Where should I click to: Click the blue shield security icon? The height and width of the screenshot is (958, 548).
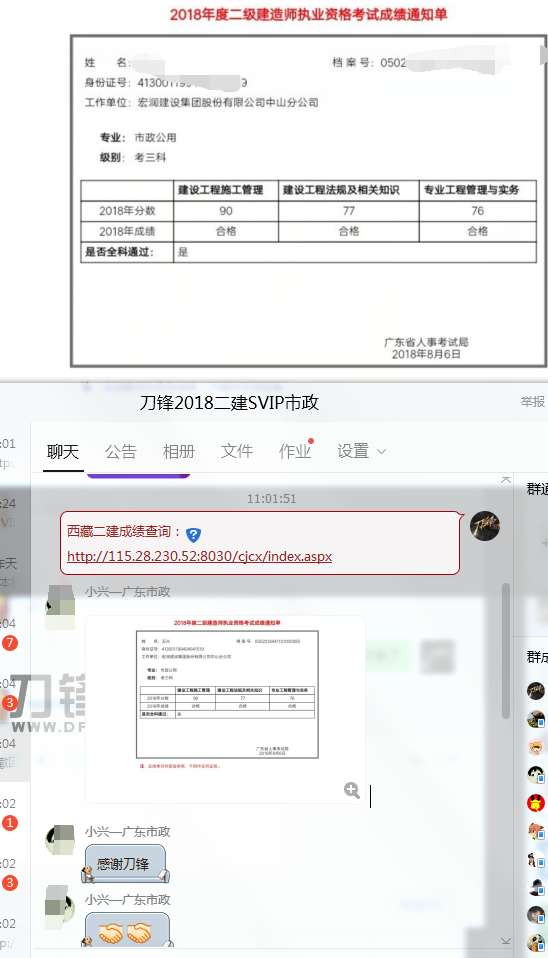coord(193,535)
